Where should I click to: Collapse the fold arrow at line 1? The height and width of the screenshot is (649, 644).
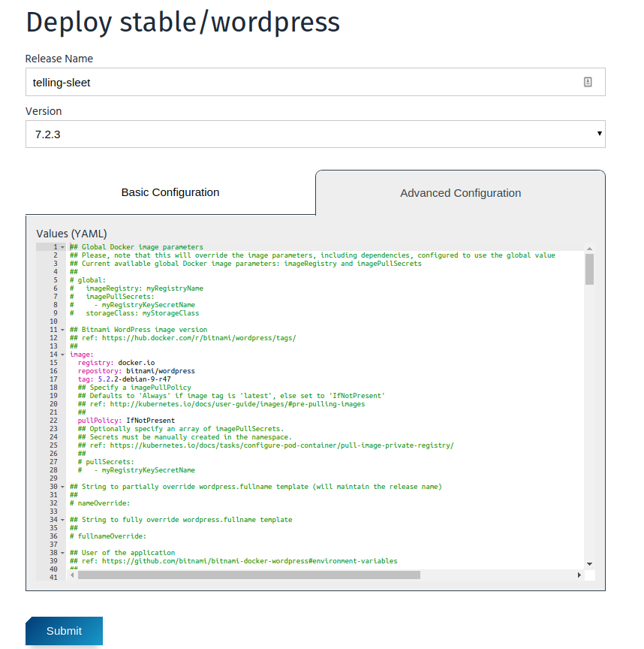[62, 247]
